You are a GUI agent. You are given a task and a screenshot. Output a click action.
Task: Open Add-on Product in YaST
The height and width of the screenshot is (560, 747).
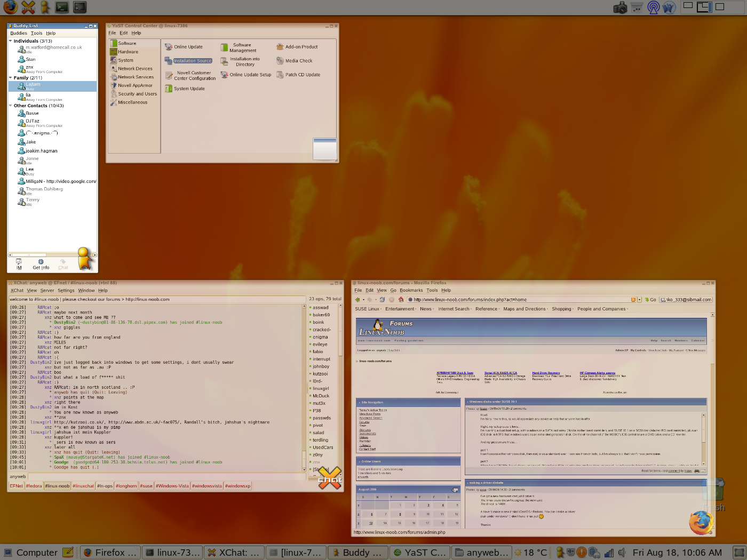click(x=297, y=47)
